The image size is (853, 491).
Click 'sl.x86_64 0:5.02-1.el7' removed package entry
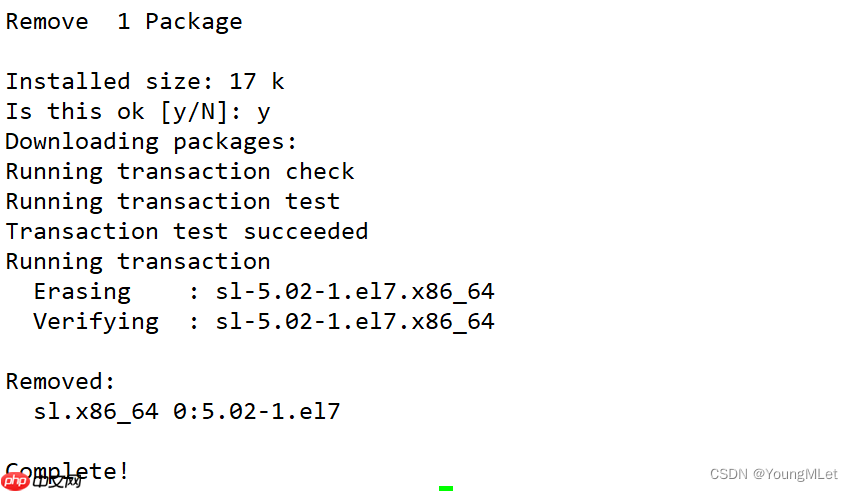tap(186, 411)
